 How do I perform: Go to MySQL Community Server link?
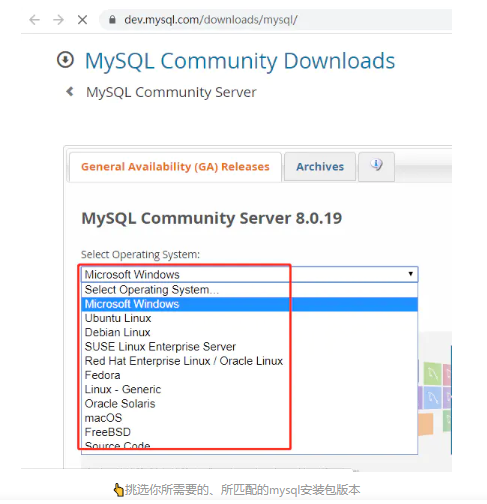pyautogui.click(x=171, y=92)
